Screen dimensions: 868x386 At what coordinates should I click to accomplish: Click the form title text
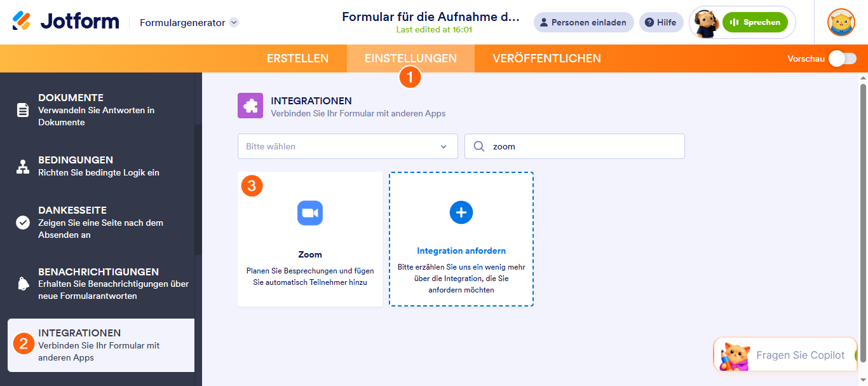[x=431, y=17]
